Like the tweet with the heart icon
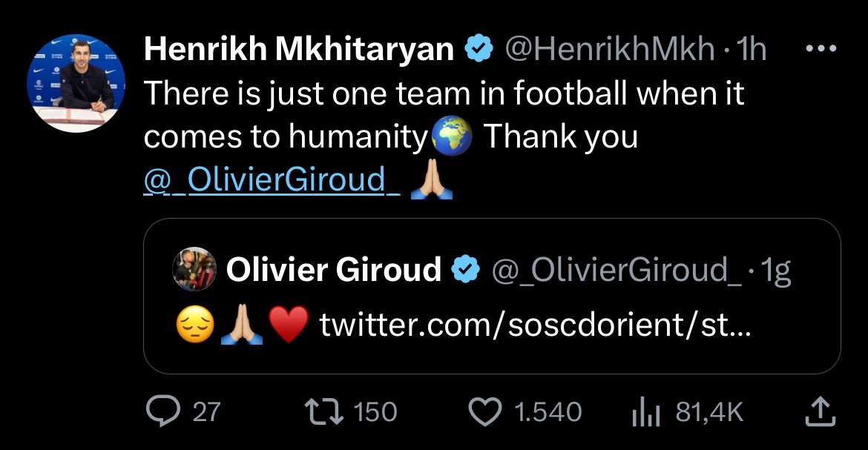The image size is (868, 450). [486, 411]
